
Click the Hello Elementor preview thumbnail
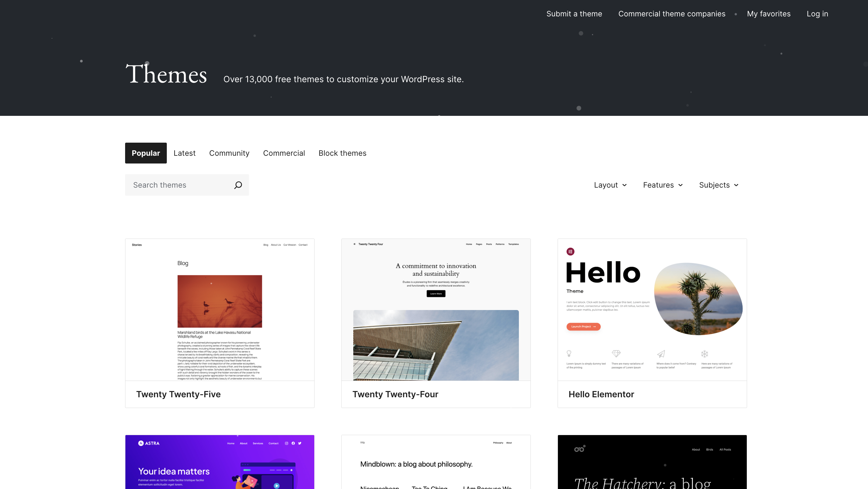point(652,310)
